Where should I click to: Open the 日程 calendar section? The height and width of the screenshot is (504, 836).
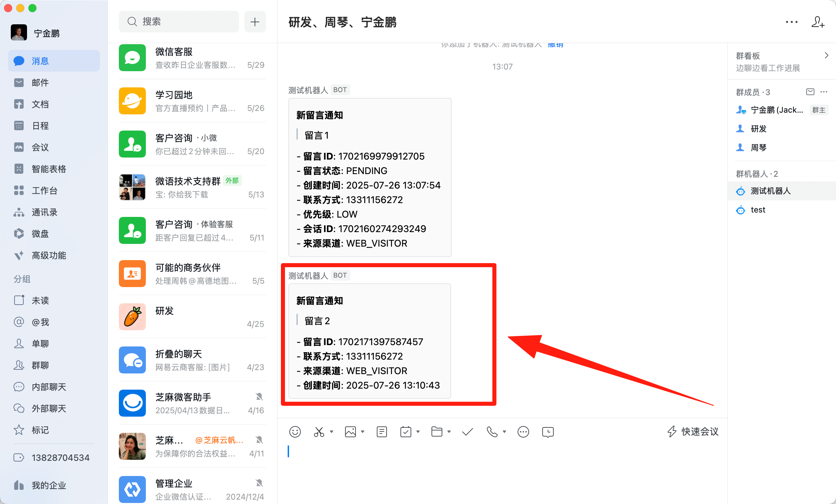click(x=54, y=126)
